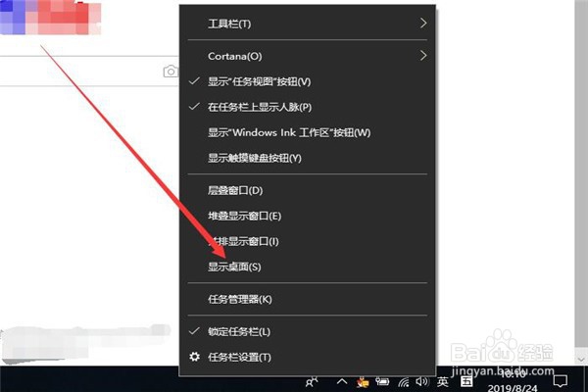Image resolution: width=588 pixels, height=392 pixels.
Task: Select 层叠窗口(D) menu entry
Action: (x=307, y=190)
